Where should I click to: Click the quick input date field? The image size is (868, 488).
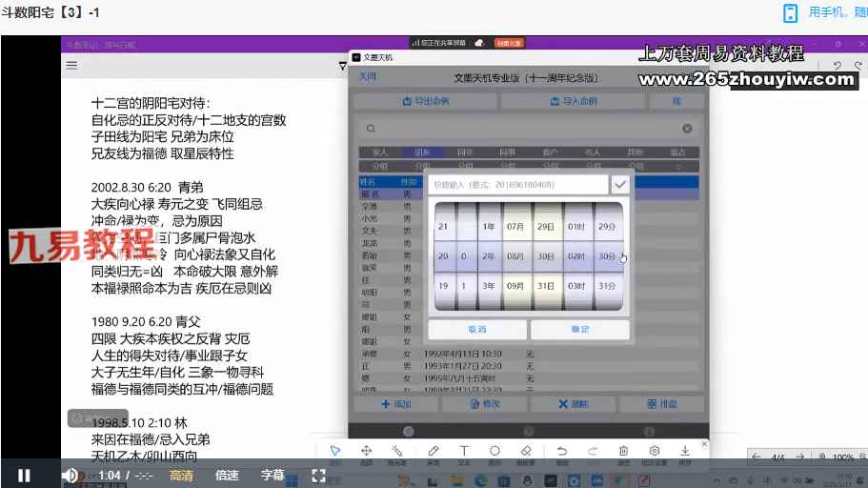coord(517,184)
